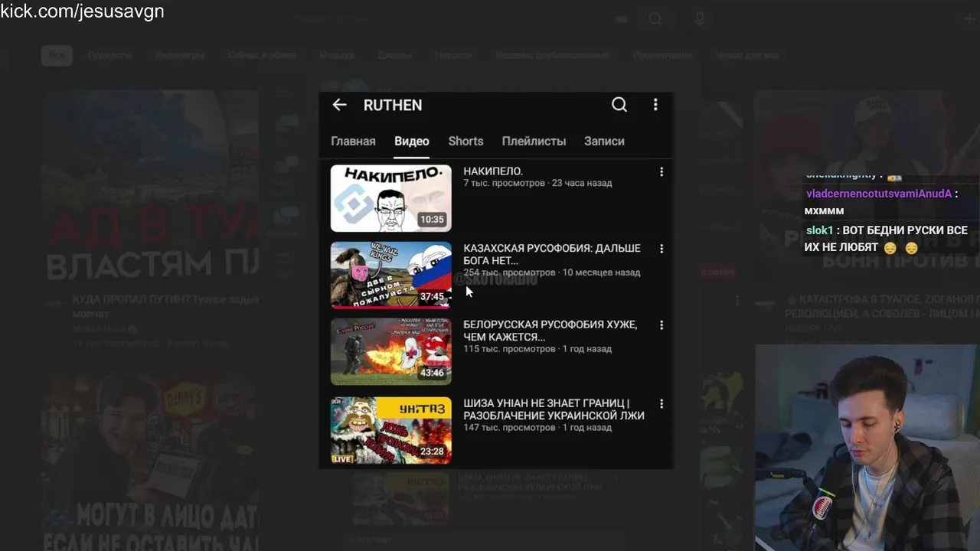Open the 37:45 КАЗАХСКАЯ РУСОФОБИЯ thumbnail
This screenshot has width=980, height=551.
pyautogui.click(x=391, y=275)
